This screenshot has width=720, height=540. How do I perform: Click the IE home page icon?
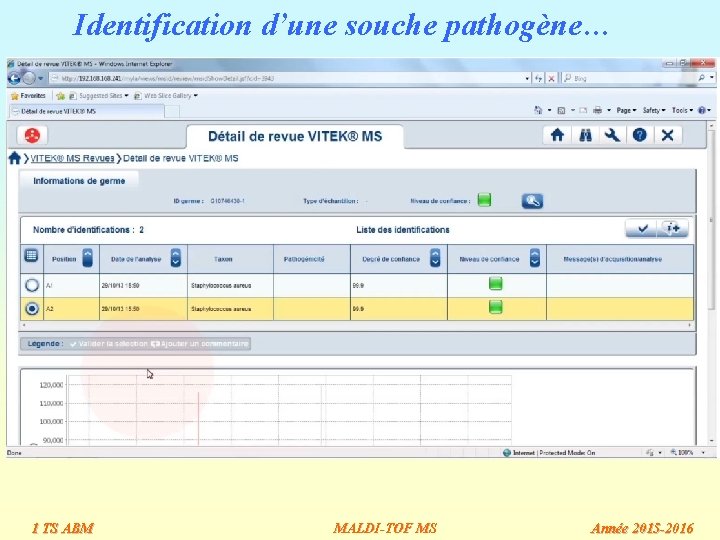539,110
